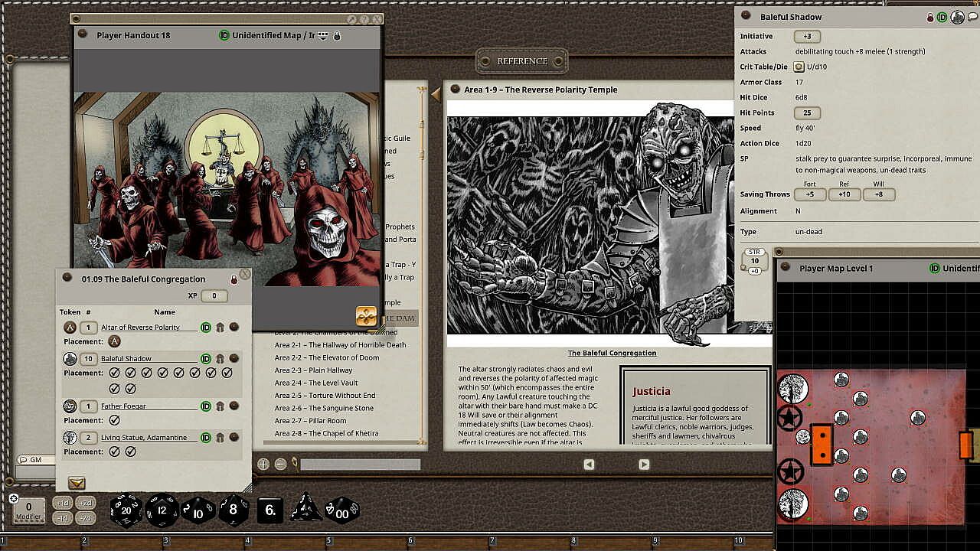The height and width of the screenshot is (551, 980).
Task: Open share dropdown on Player Handout 18
Action: point(323,35)
